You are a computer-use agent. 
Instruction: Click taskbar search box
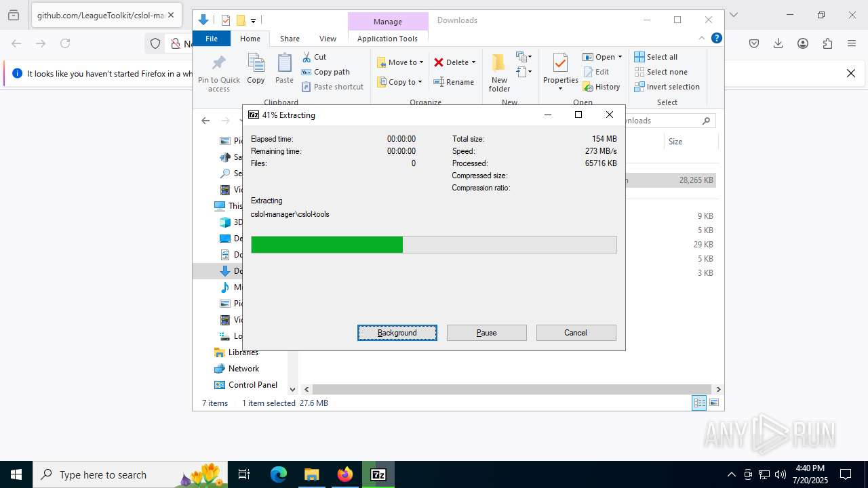(x=130, y=474)
